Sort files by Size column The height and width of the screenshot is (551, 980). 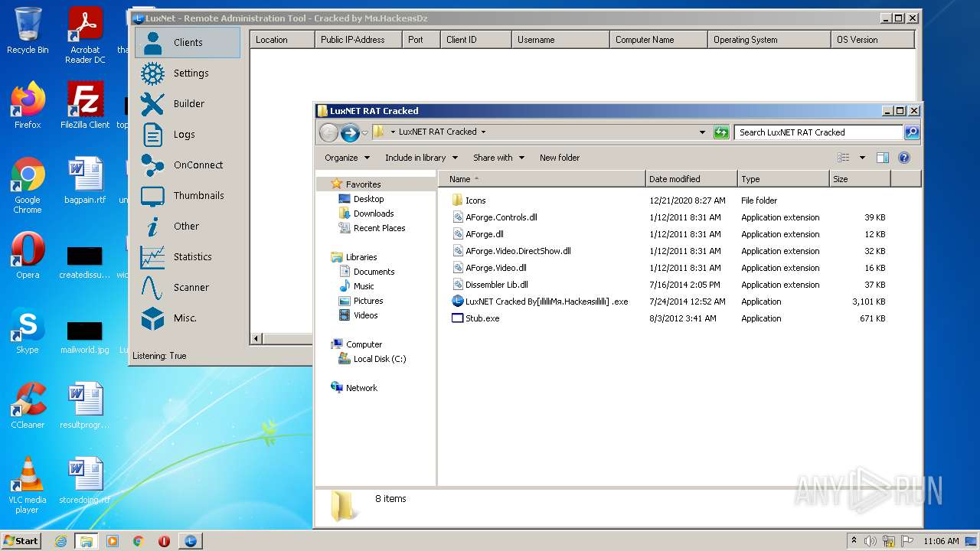click(x=860, y=179)
